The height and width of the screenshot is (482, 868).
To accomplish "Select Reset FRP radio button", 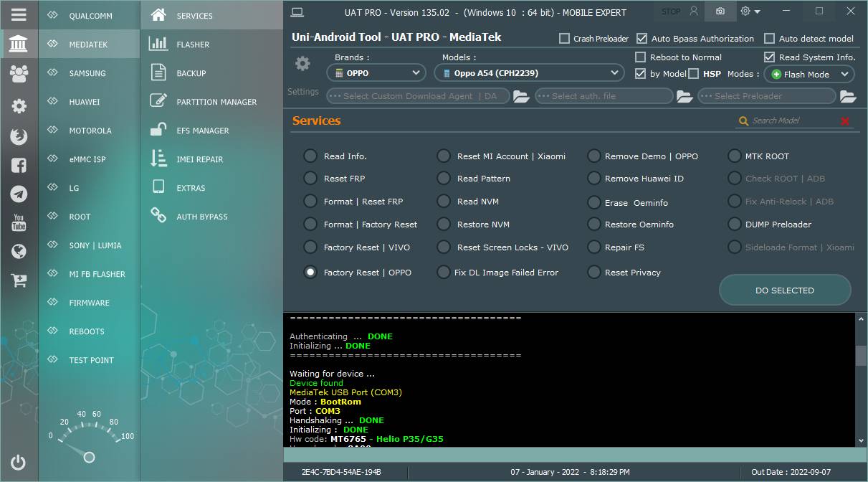I will coord(310,178).
